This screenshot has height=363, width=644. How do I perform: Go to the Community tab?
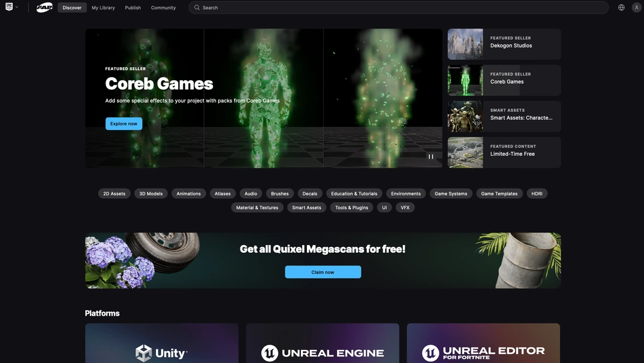[x=163, y=8]
